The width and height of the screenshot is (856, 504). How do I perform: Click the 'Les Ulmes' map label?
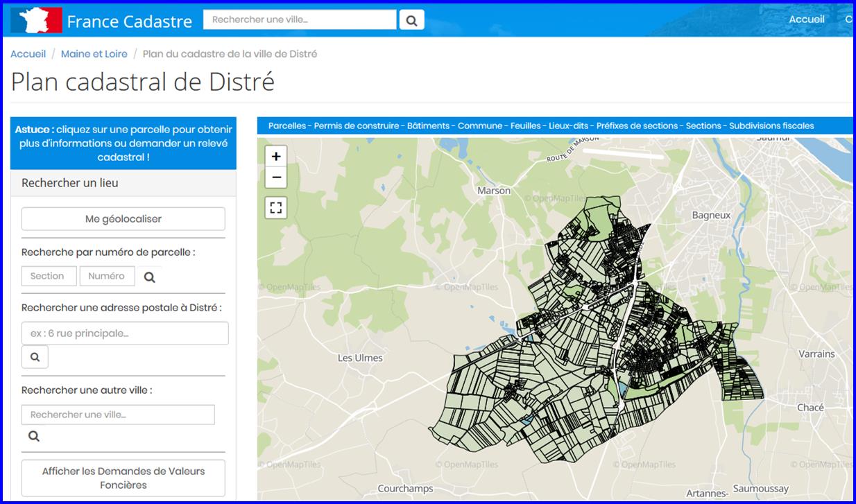pyautogui.click(x=360, y=358)
